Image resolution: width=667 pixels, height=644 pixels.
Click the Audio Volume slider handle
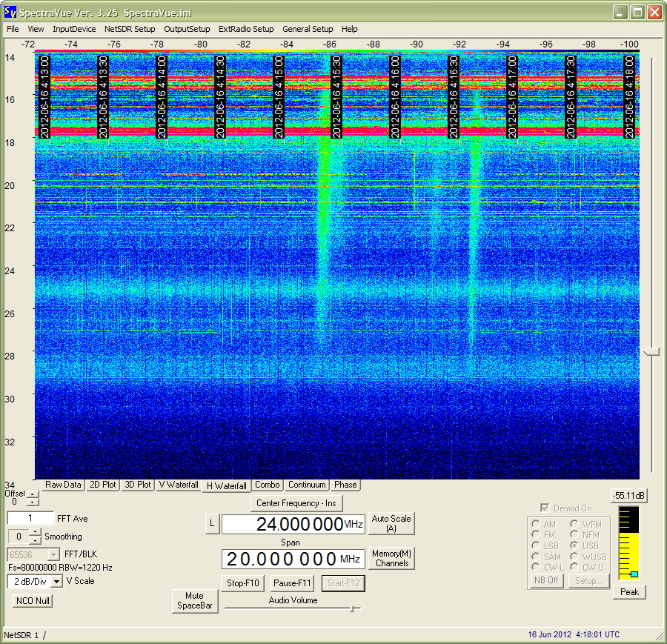[x=352, y=608]
